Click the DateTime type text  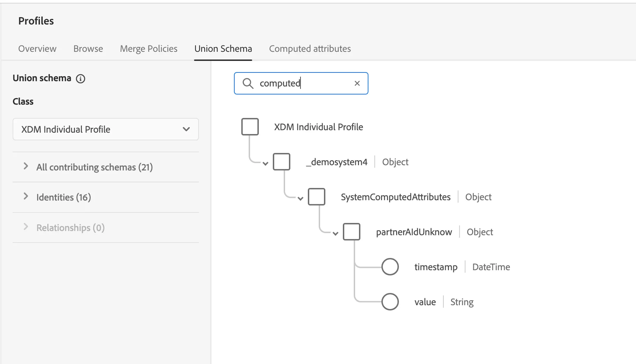click(x=491, y=267)
